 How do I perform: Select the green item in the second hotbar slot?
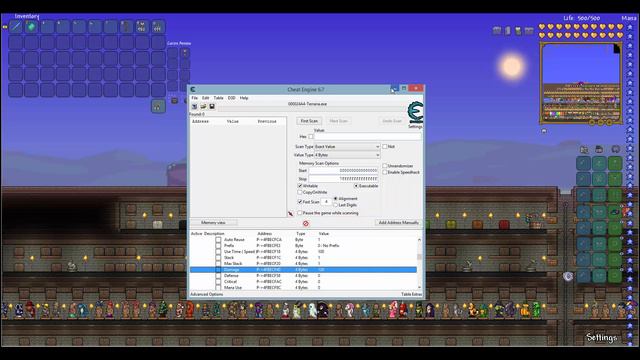(31, 27)
